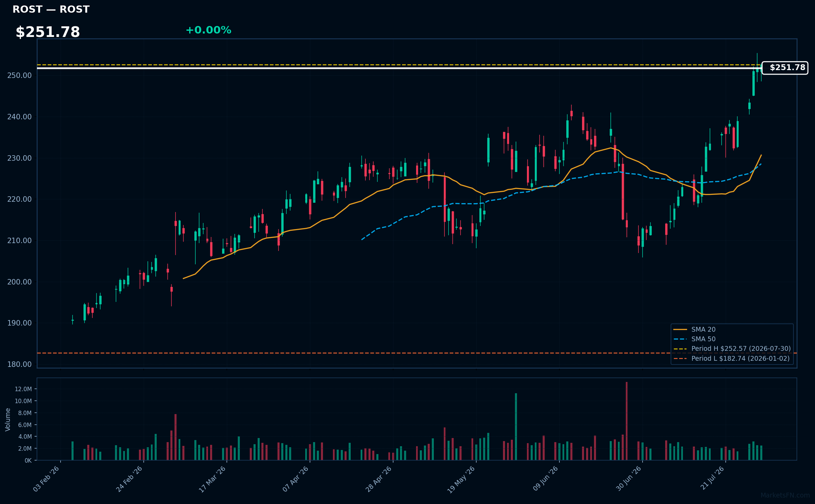Click the 17 Mar '26 date axis label
The width and height of the screenshot is (815, 504).
pos(212,479)
